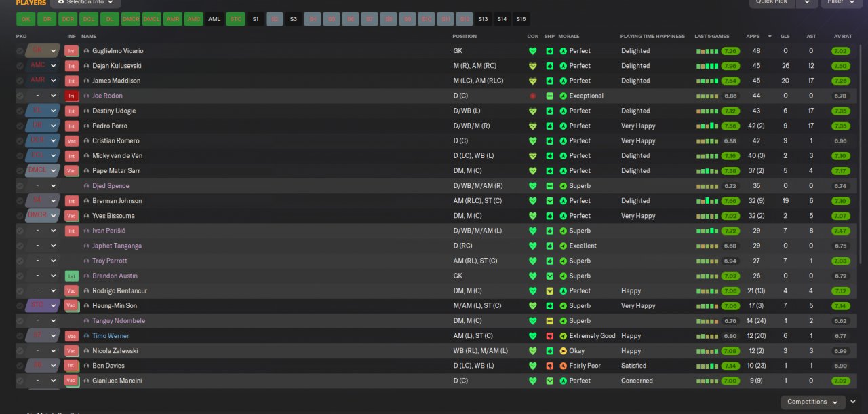Toggle the picked checkmark for Pedro Porro
868x414 pixels.
(20, 126)
